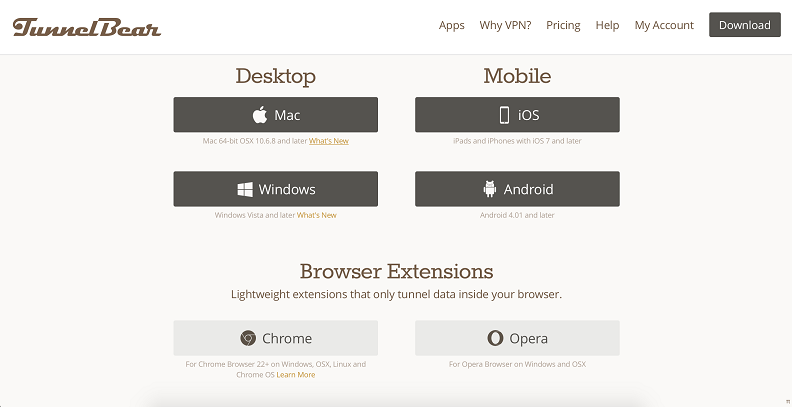Open the Why VPN? page
The width and height of the screenshot is (792, 407).
[505, 25]
